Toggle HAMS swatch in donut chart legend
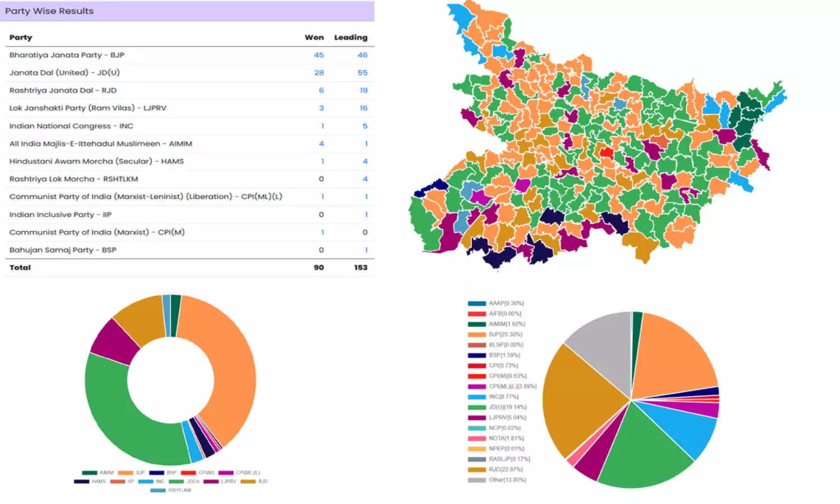Viewport: 840px width, 504px height. (x=82, y=482)
